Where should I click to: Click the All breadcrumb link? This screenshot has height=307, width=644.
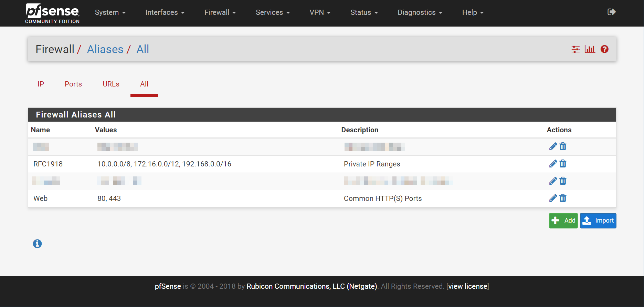coord(142,49)
